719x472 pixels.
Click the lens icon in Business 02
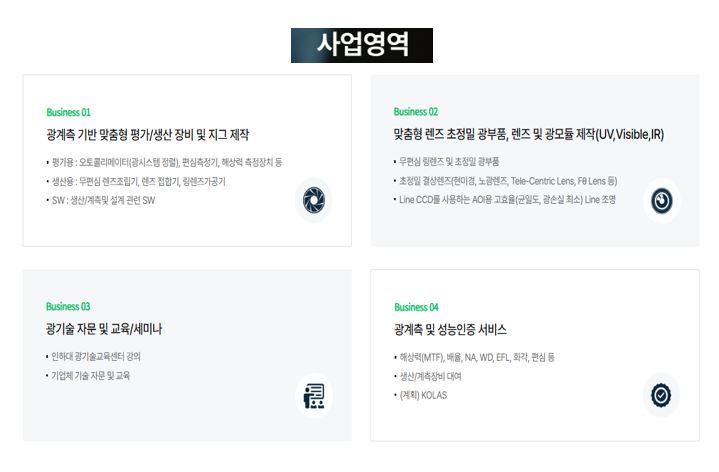(662, 201)
